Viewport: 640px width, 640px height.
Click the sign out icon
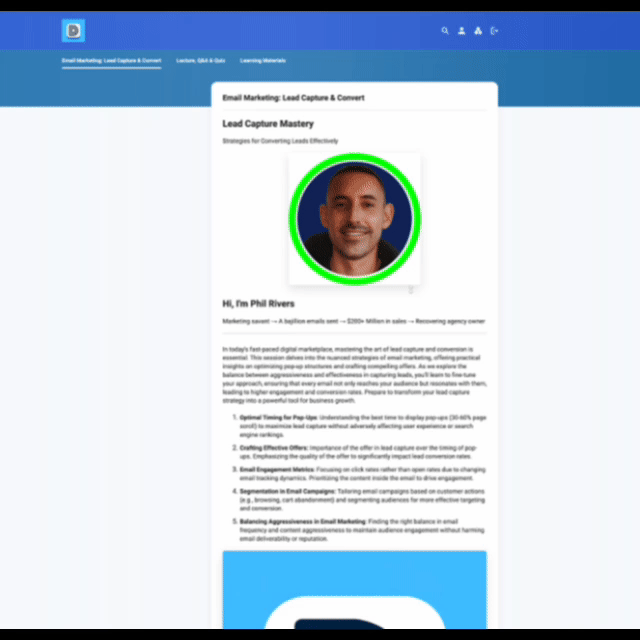(494, 31)
